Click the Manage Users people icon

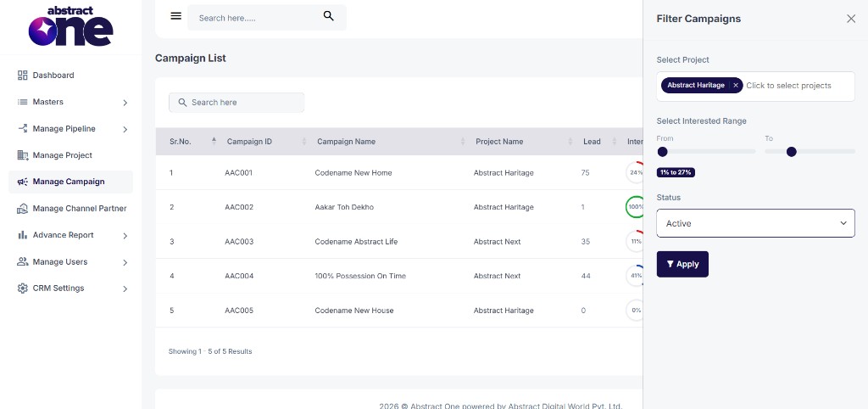[23, 261]
